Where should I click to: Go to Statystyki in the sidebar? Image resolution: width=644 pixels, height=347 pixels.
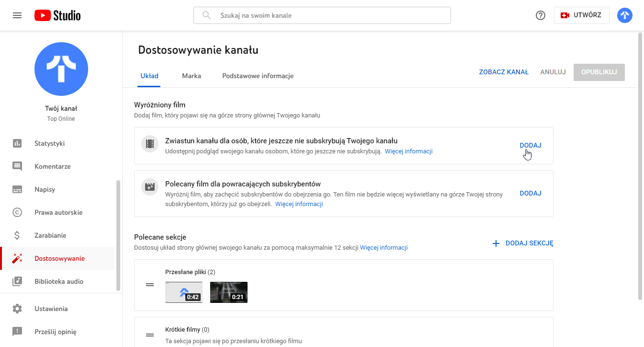[x=57, y=143]
